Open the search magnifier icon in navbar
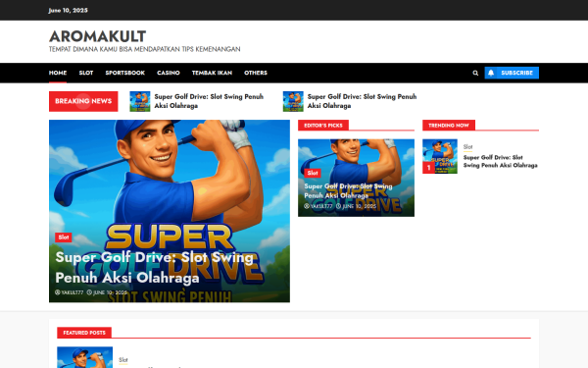The width and height of the screenshot is (588, 368). (475, 73)
